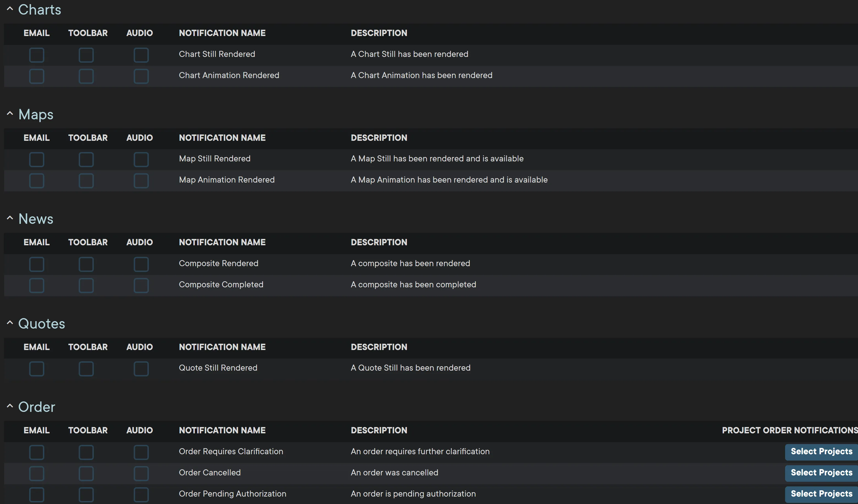This screenshot has height=504, width=858.
Task: Enable audio for Composite Completed
Action: pos(141,285)
